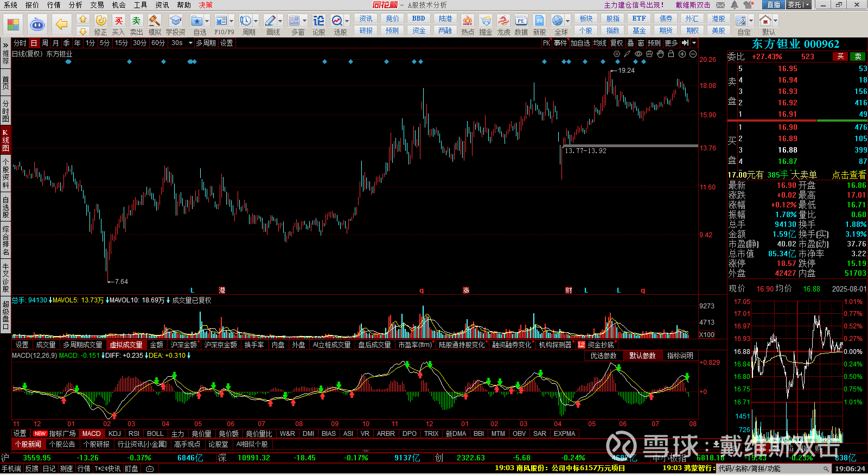Expand the F10/F9 dropdown arrow
The image size is (868, 475).
pos(231,21)
